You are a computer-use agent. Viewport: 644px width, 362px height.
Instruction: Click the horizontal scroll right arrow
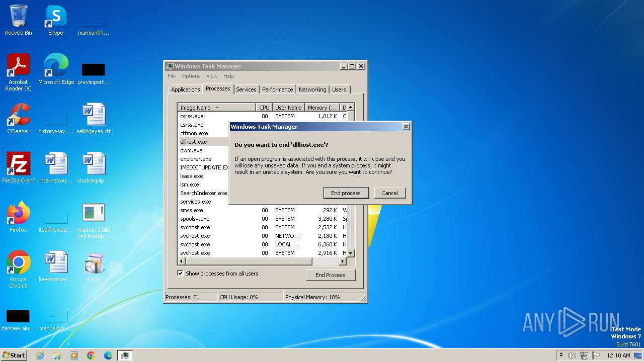(343, 261)
